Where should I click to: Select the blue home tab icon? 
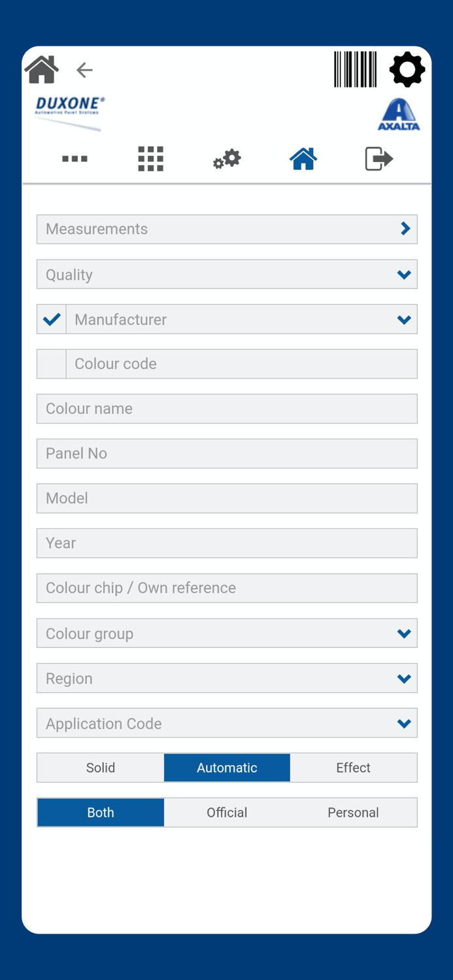click(x=303, y=159)
